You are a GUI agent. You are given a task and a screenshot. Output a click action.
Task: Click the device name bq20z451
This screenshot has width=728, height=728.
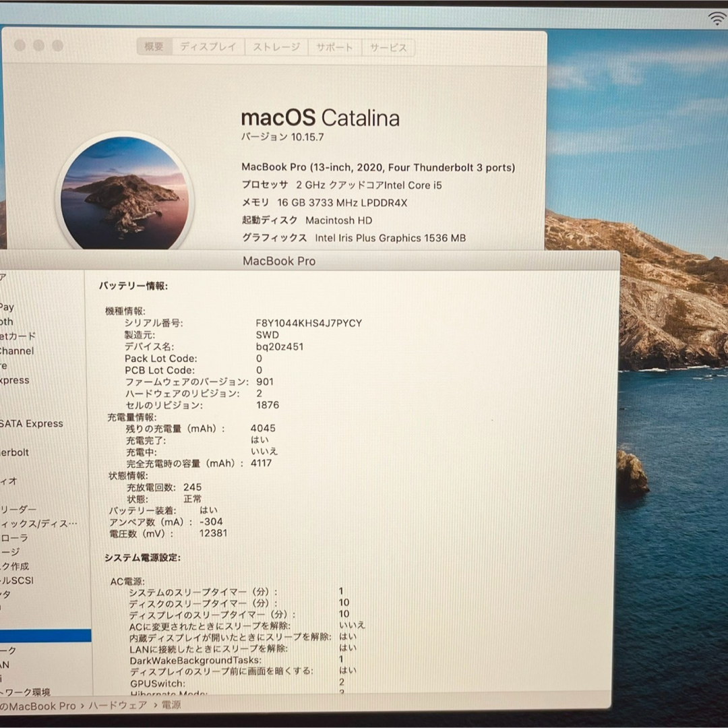(280, 346)
